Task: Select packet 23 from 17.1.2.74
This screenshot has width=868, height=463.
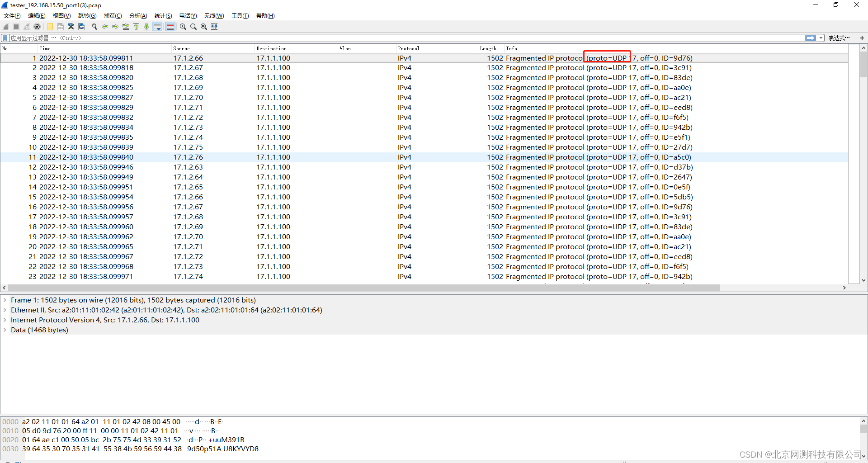Action: [x=424, y=277]
